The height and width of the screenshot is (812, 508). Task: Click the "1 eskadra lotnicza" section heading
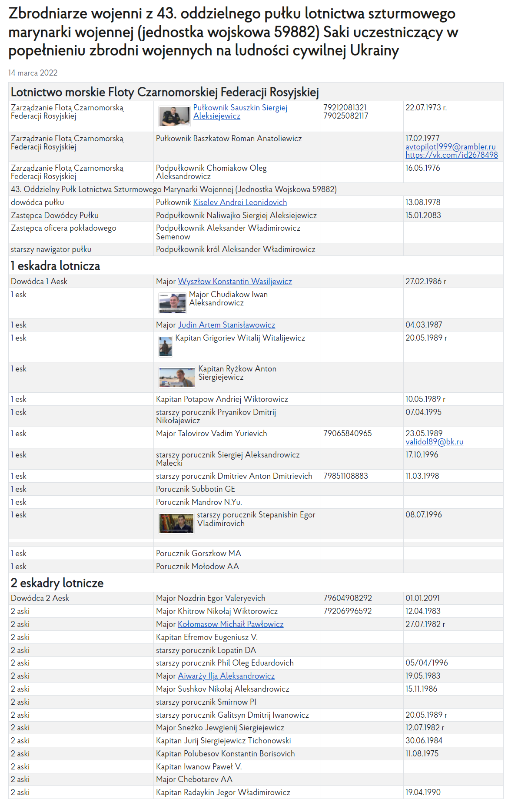pos(56,266)
